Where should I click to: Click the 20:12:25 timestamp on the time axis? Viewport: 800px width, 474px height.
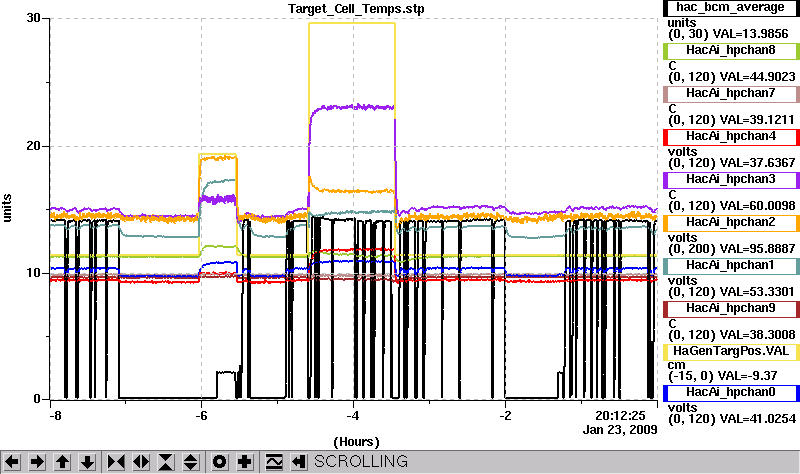(x=620, y=416)
